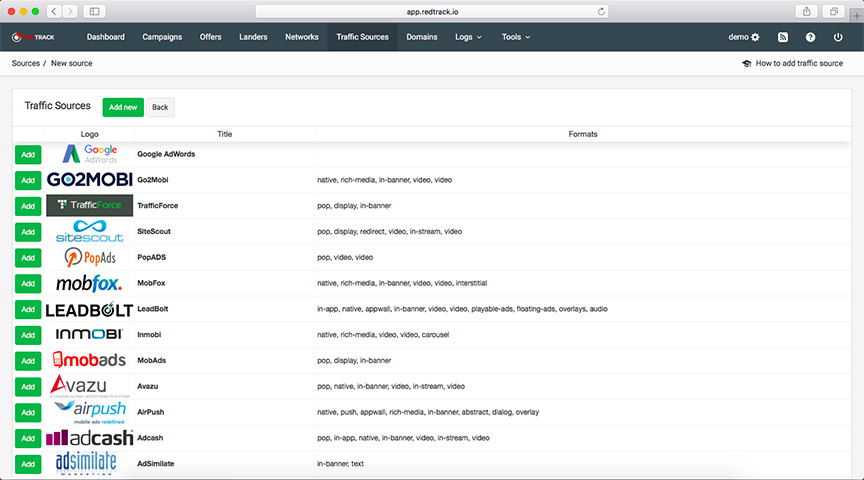This screenshot has height=480, width=864.
Task: Click the Logo column header
Action: coord(89,134)
